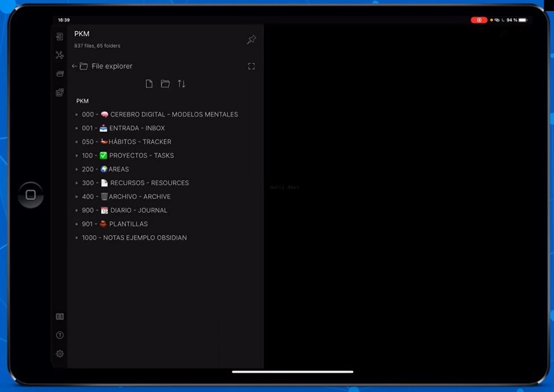Expand the 1000 NOTAS EJEMPLO folder arrow
Viewport: 554px width, 392px height.
(x=77, y=238)
